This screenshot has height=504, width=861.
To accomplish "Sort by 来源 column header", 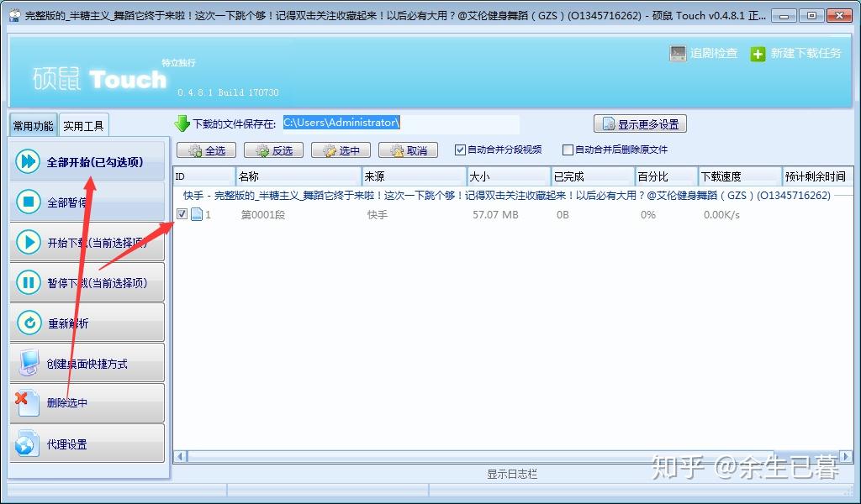I will pyautogui.click(x=414, y=176).
